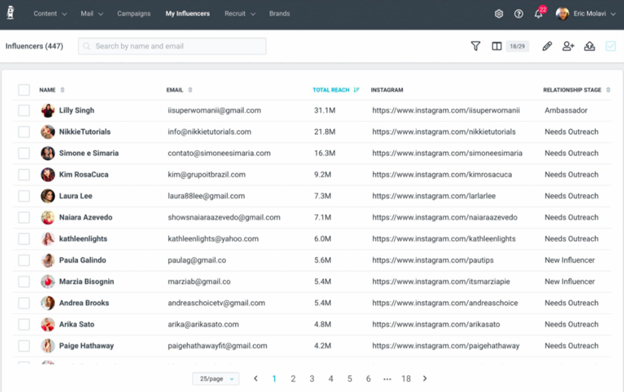Go to previous page arrow
The image size is (624, 392).
click(x=256, y=378)
